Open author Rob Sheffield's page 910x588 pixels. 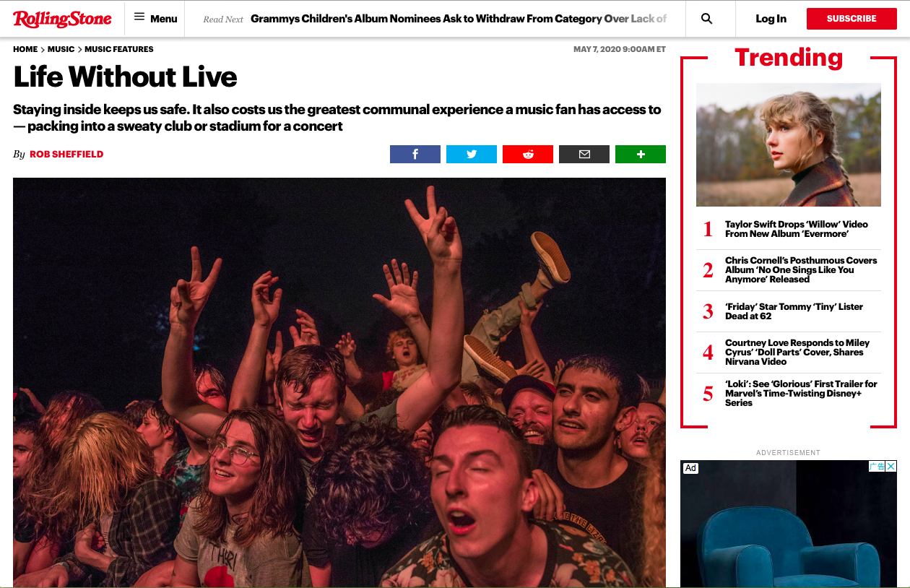66,155
